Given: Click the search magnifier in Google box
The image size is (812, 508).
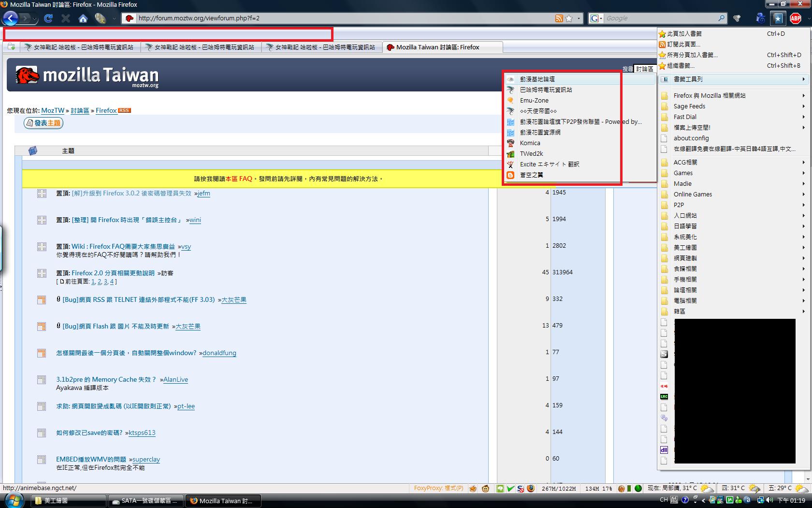Looking at the screenshot, I should (x=722, y=18).
